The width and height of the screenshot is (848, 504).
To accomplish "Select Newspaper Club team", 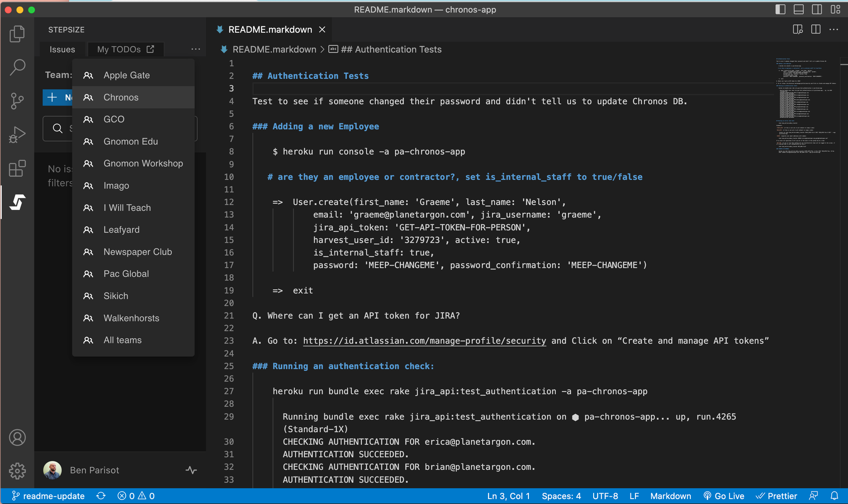I will click(133, 252).
